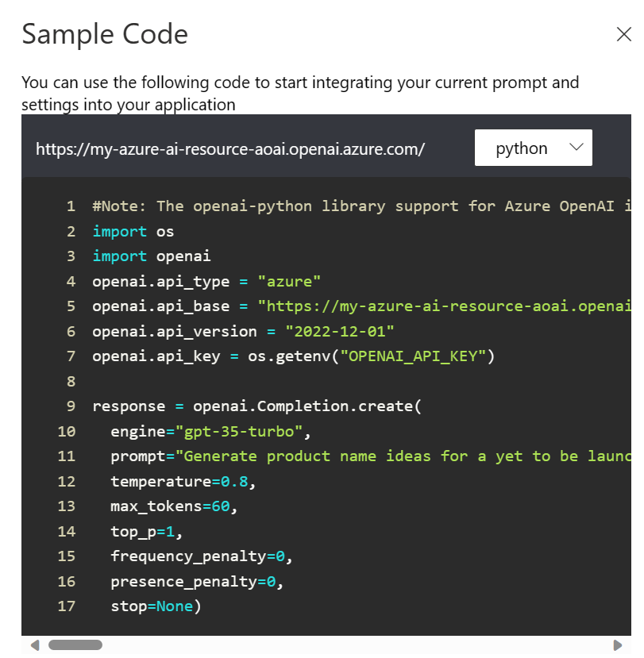Click the engine="gpt-35-turbo" line

point(210,432)
